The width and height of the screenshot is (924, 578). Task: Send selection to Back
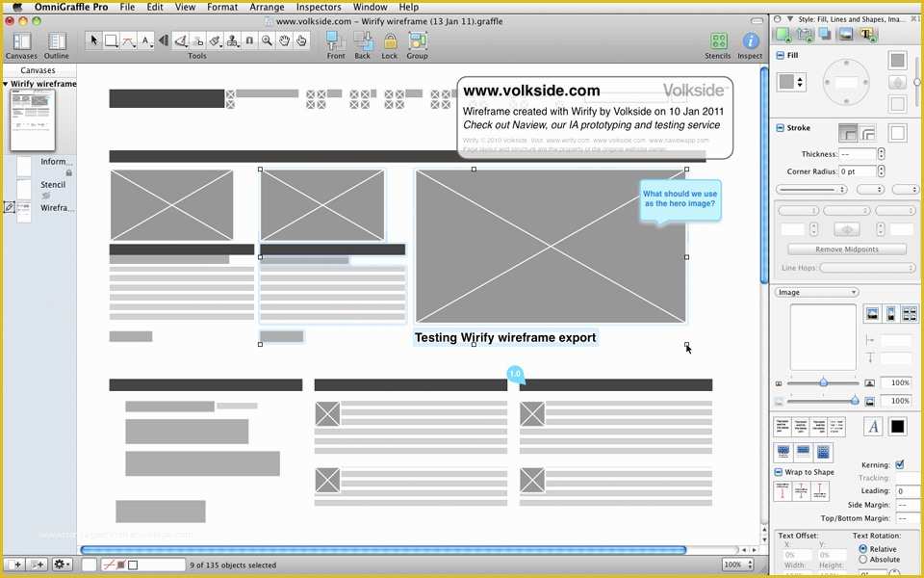pos(363,45)
